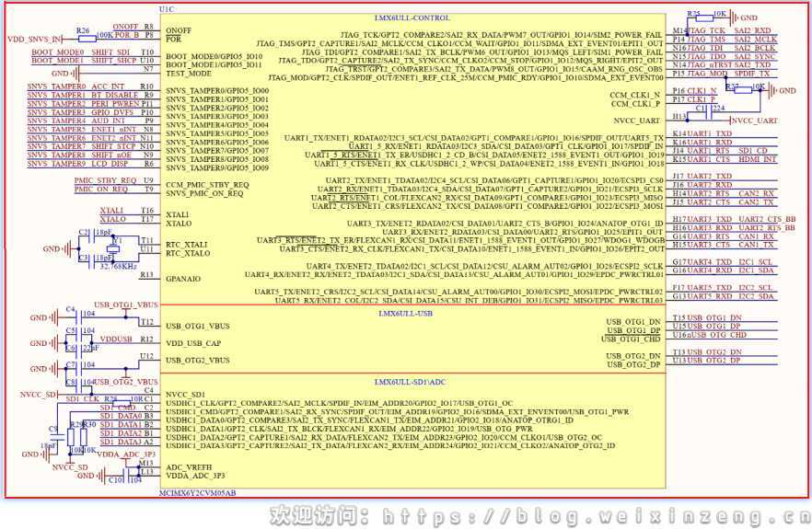This screenshot has width=812, height=529.
Task: Select the SD1_DATA3 net label
Action: 121,442
